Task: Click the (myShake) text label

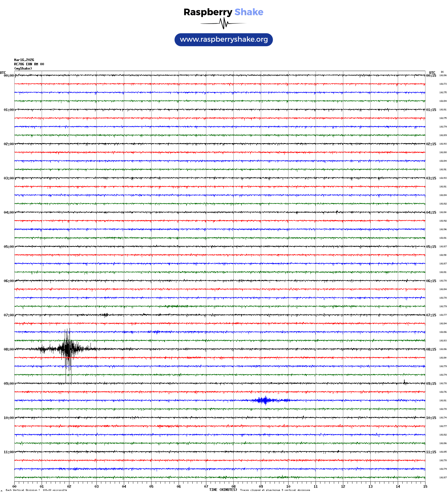Action: [x=23, y=68]
